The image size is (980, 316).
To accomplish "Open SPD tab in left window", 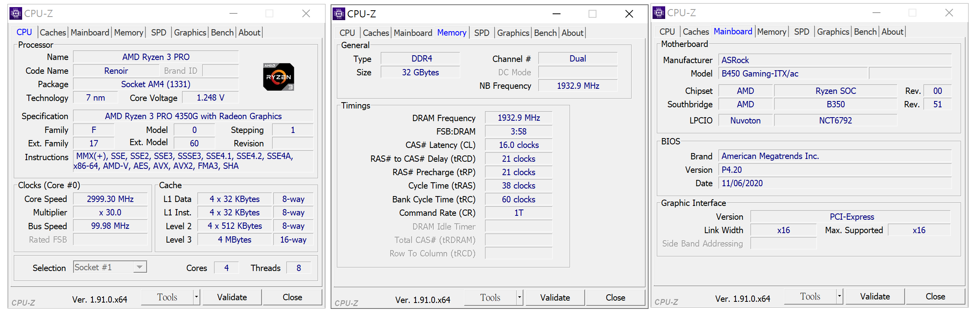I will point(159,32).
